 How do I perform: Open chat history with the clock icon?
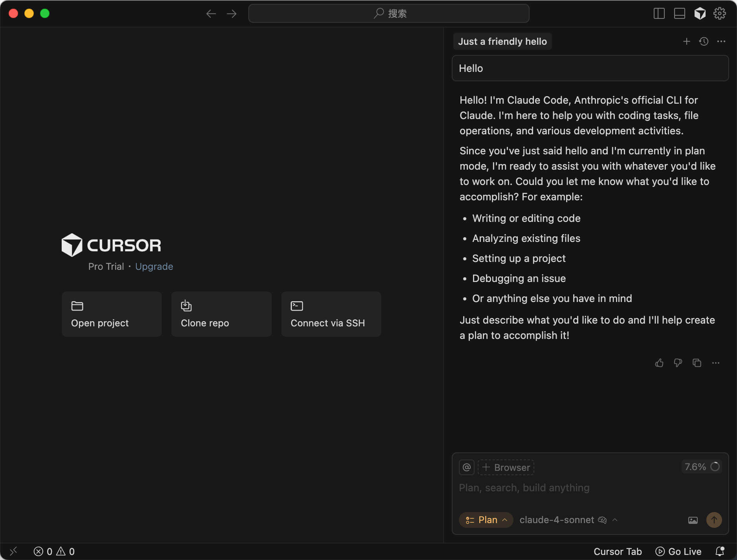[704, 41]
